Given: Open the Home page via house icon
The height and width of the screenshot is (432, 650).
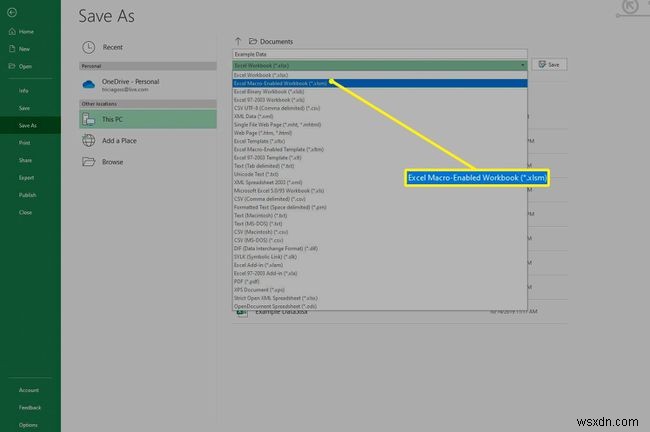Looking at the screenshot, I should pyautogui.click(x=12, y=32).
